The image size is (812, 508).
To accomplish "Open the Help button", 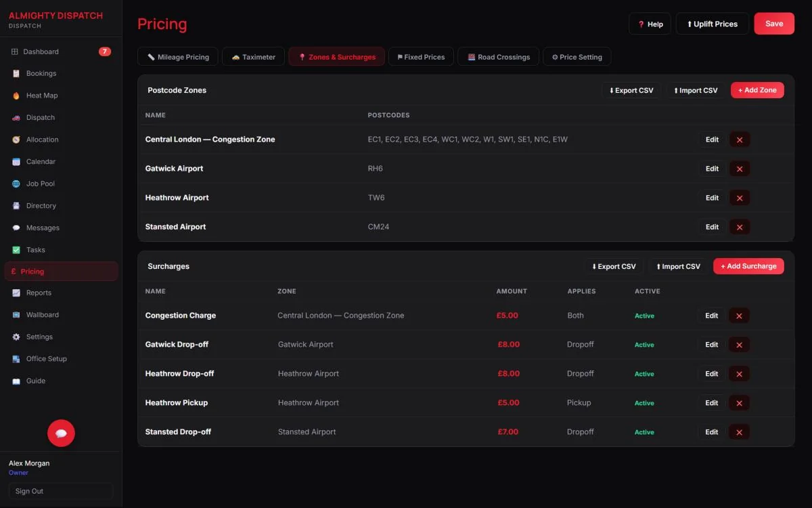I will pyautogui.click(x=650, y=24).
